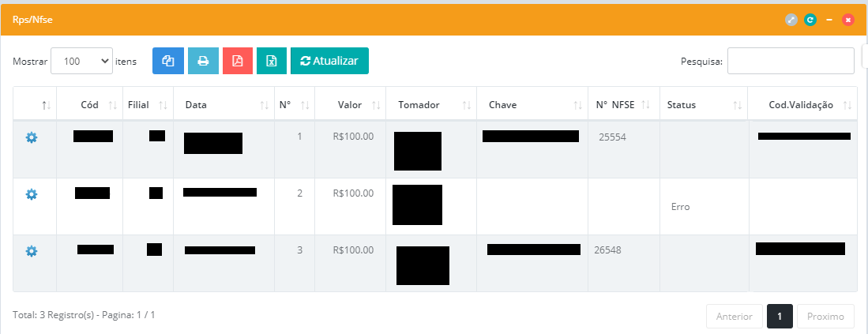Sort the table by Cód column
This screenshot has width=868, height=334.
(x=89, y=105)
